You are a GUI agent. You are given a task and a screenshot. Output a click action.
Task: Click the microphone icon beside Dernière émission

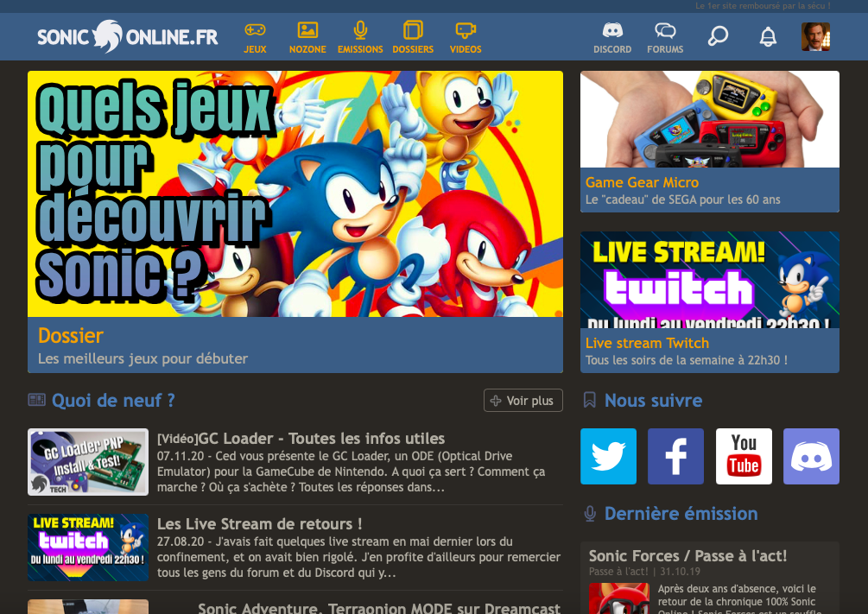590,514
